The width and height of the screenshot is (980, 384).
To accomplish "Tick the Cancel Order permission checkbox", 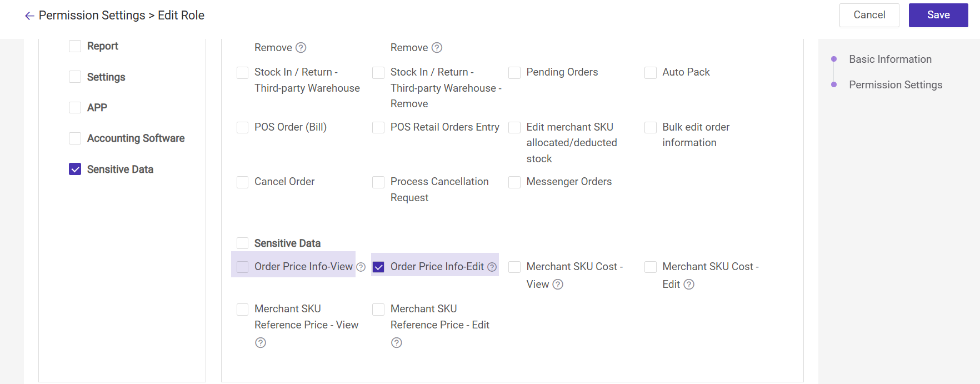I will pyautogui.click(x=243, y=182).
